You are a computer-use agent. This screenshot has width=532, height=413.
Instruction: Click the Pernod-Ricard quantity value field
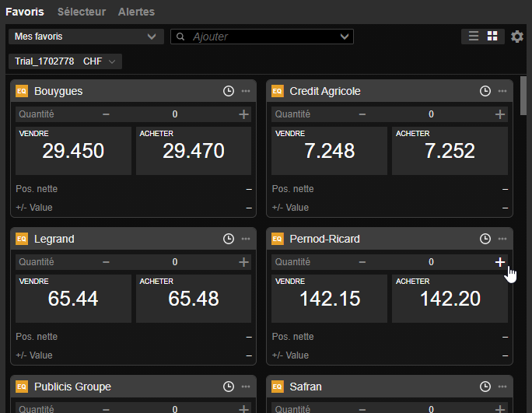pos(431,262)
